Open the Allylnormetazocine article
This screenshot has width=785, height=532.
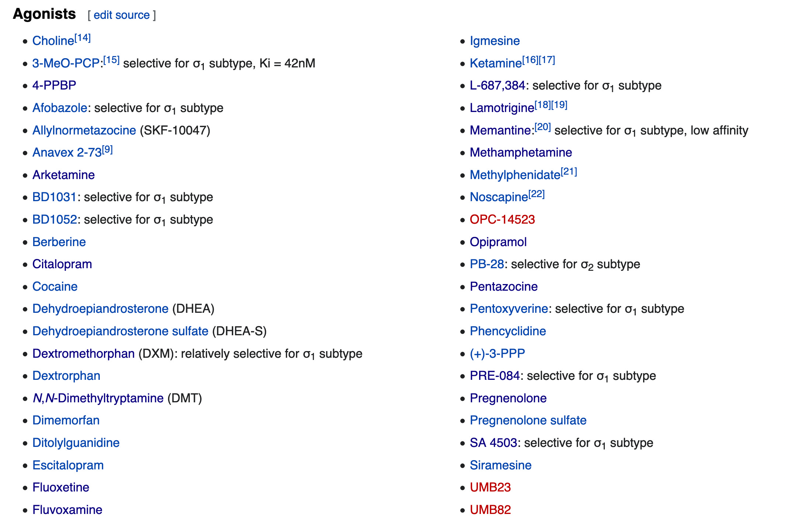[x=84, y=130]
